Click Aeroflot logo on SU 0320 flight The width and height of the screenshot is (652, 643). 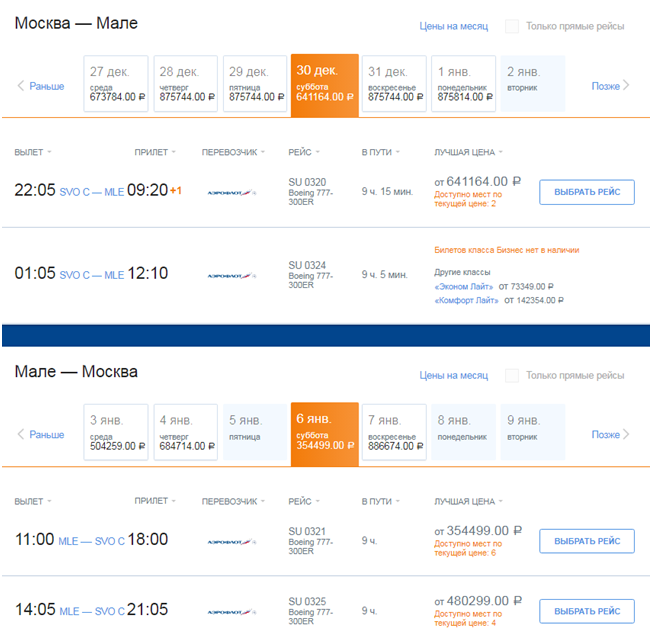231,192
